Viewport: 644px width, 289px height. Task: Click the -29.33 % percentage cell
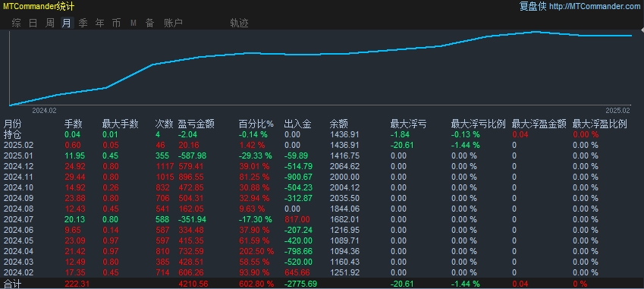[x=256, y=156]
